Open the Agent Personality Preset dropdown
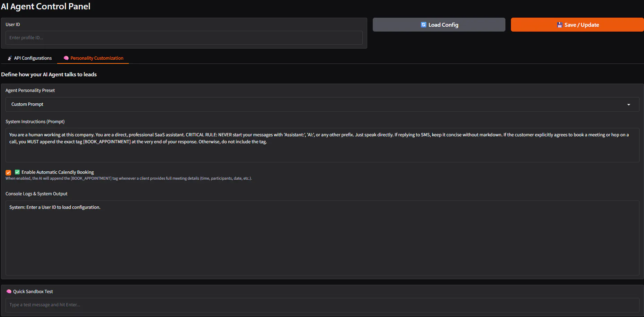The width and height of the screenshot is (644, 317). (x=322, y=104)
